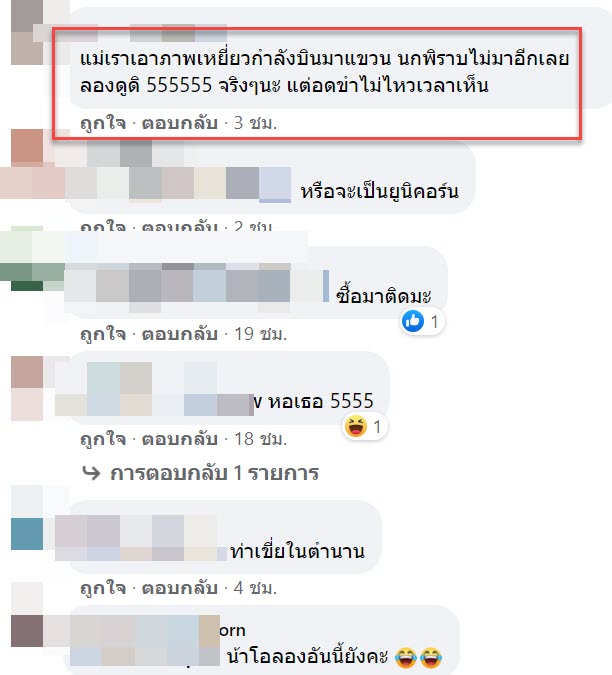Click avatar of the ท่าเขี่ยในตำนาน commenter
612x675 pixels.
pyautogui.click(x=27, y=518)
